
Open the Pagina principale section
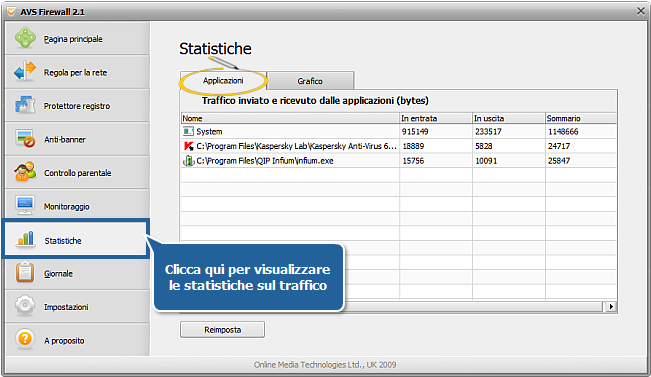coord(77,38)
